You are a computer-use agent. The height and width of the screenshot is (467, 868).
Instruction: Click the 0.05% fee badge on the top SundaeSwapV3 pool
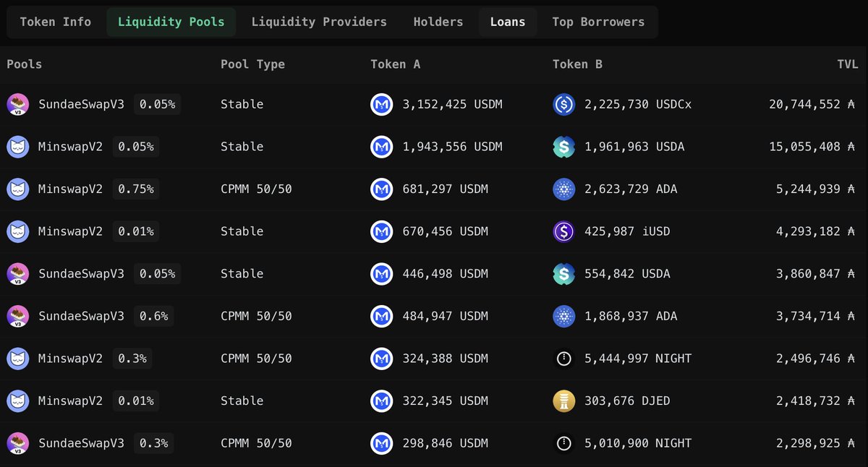coord(157,104)
